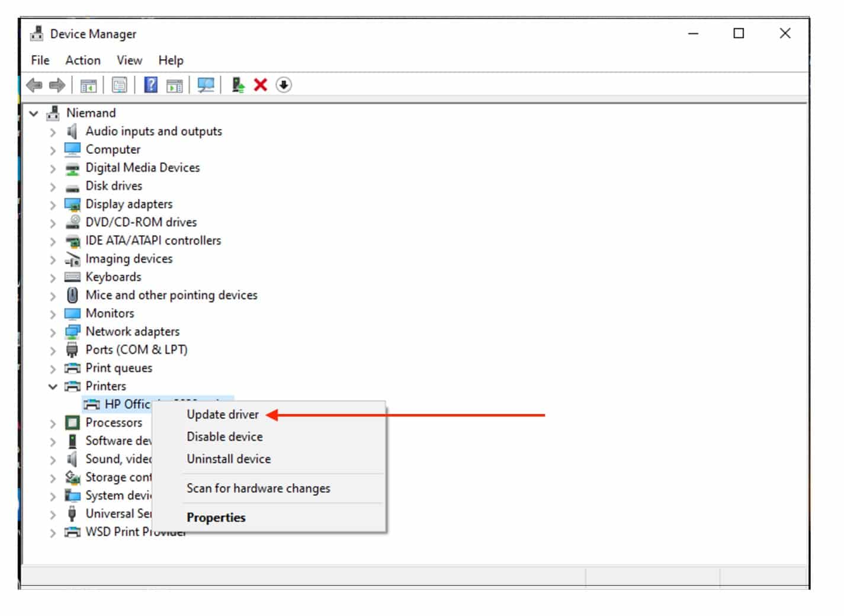Viewport: 844px width, 616px height.
Task: Minimize the Device Manager window
Action: pos(693,33)
